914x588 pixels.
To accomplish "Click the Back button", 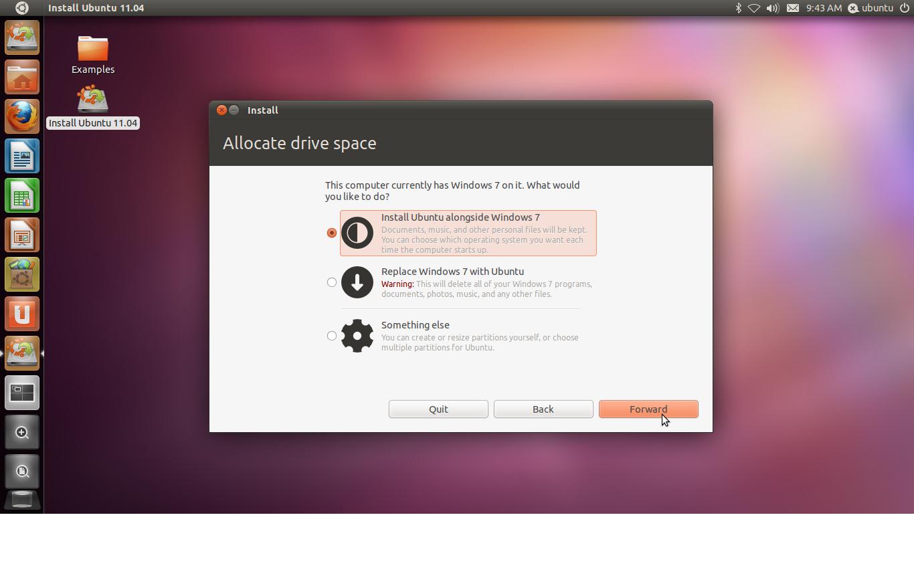I will [543, 409].
